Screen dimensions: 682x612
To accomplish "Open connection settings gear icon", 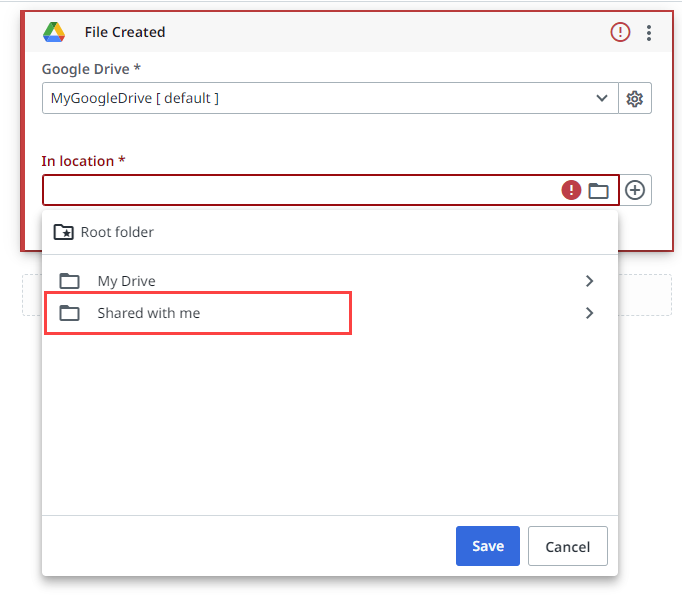I will pyautogui.click(x=634, y=98).
